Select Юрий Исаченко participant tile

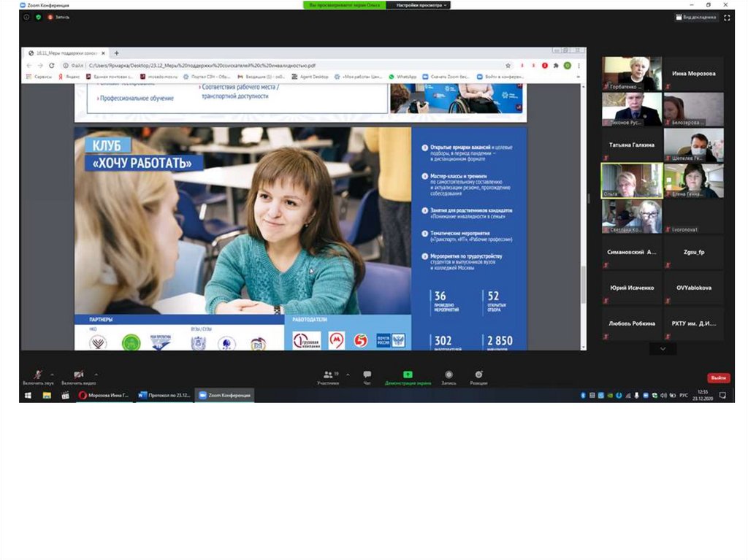point(632,288)
